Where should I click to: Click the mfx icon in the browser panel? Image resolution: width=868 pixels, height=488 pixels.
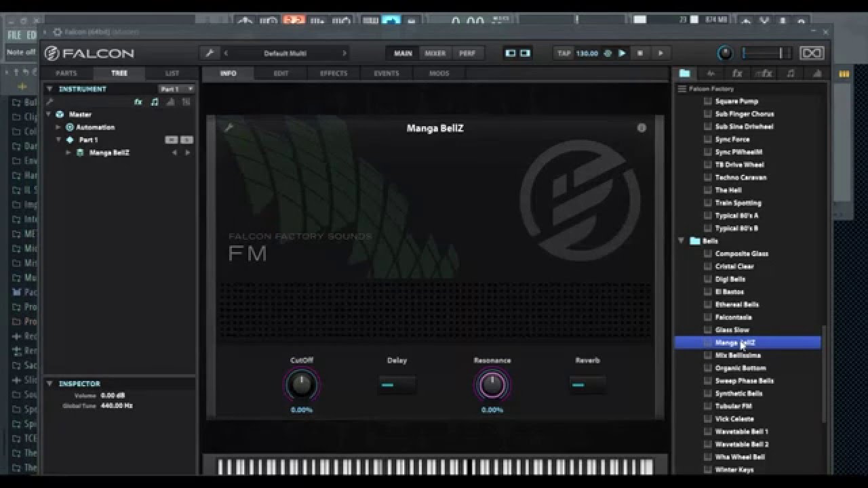pyautogui.click(x=762, y=73)
